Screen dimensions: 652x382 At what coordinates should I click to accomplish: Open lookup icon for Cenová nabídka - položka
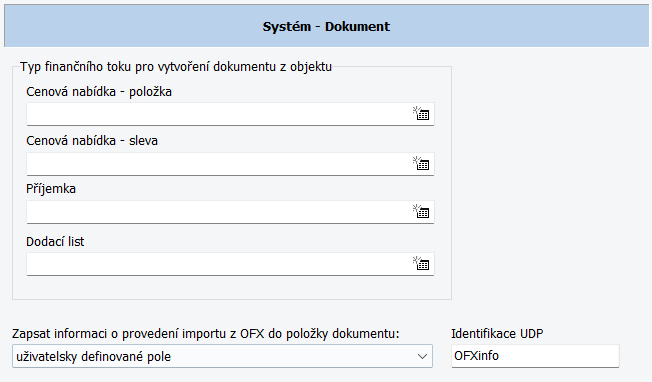[x=421, y=113]
